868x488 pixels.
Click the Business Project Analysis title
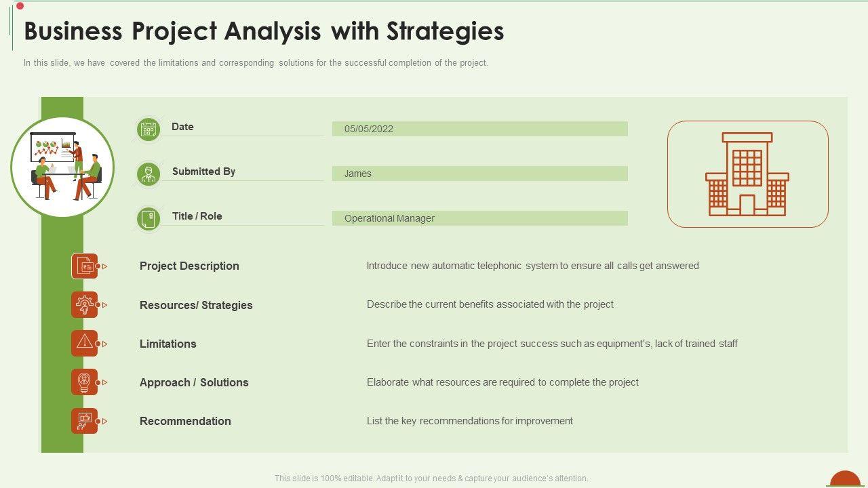pos(264,31)
